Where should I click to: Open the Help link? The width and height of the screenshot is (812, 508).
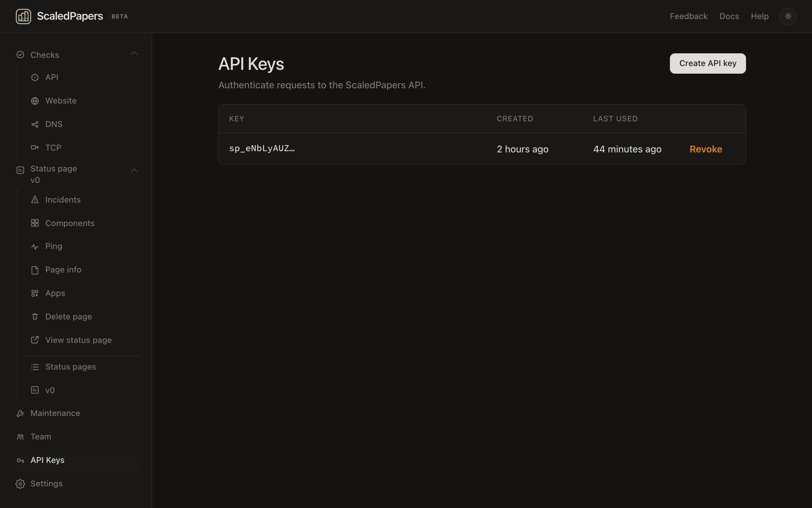[x=760, y=16]
